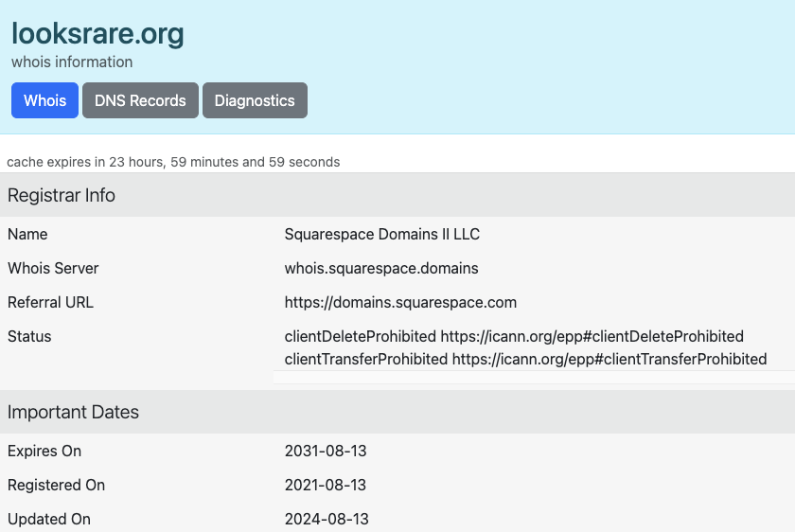Click the cache expiry countdown text
795x532 pixels.
tap(173, 162)
